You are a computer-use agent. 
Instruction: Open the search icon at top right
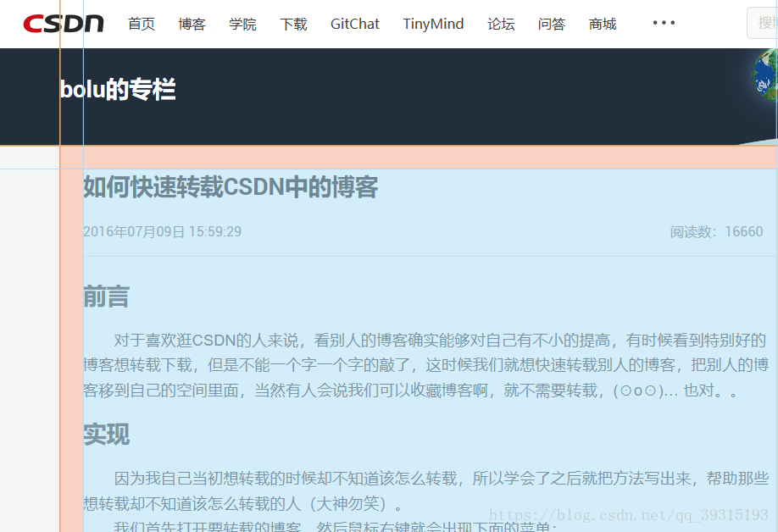click(765, 23)
